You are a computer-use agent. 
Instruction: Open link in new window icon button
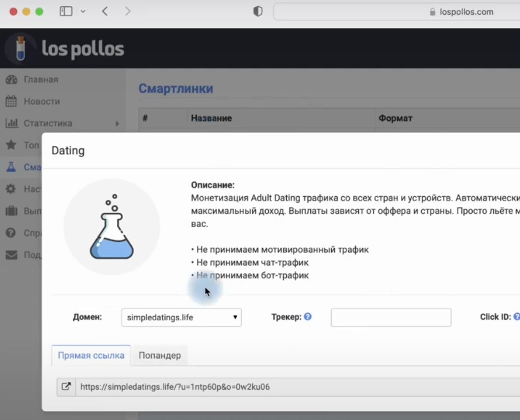pyautogui.click(x=67, y=387)
